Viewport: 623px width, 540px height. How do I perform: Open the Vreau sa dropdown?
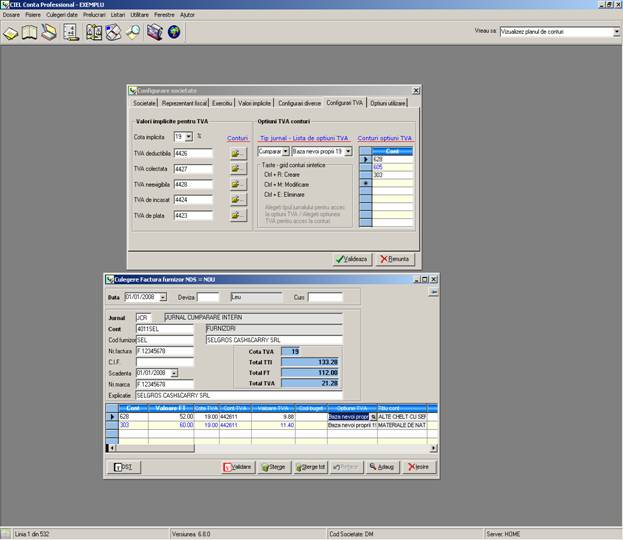[616, 32]
